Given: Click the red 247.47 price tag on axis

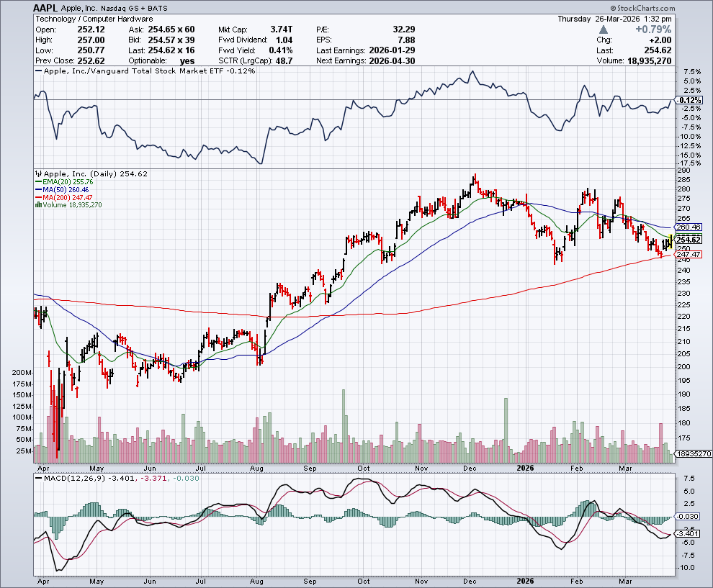Looking at the screenshot, I should pos(687,255).
